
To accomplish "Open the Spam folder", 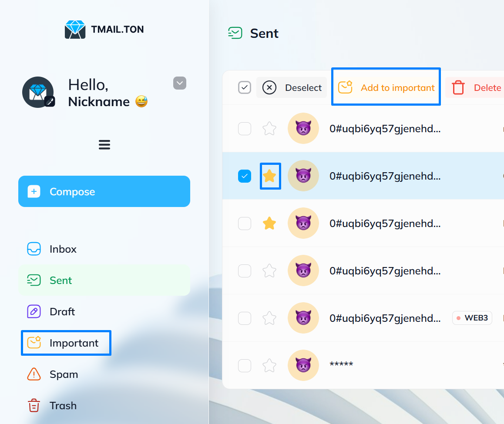I will [x=104, y=374].
